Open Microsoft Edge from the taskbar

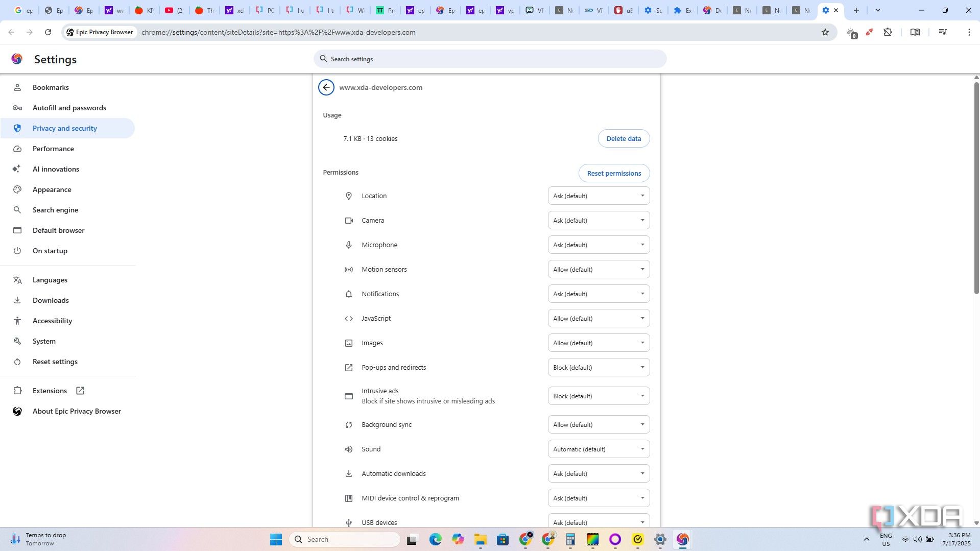tap(435, 539)
